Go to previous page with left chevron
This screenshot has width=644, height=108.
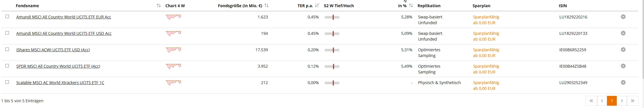(602, 101)
